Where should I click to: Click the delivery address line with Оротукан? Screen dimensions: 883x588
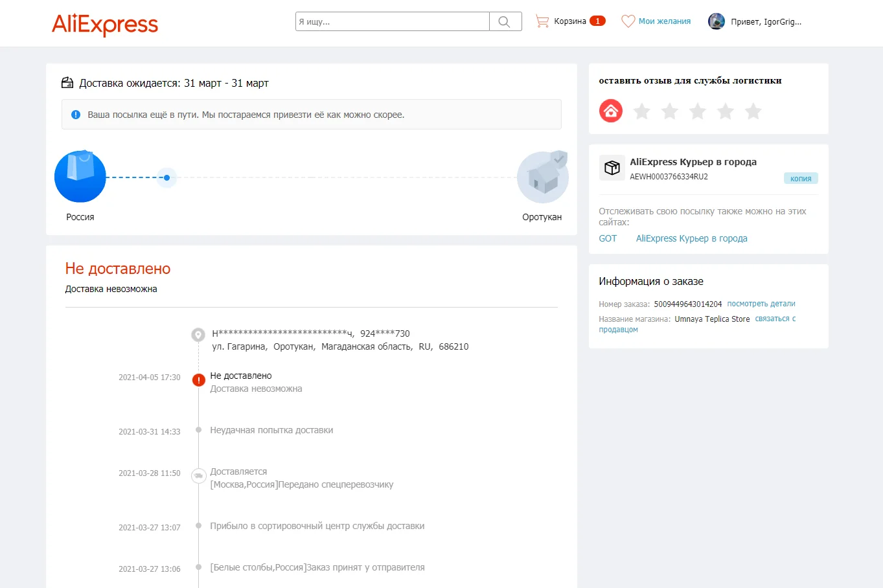(340, 346)
